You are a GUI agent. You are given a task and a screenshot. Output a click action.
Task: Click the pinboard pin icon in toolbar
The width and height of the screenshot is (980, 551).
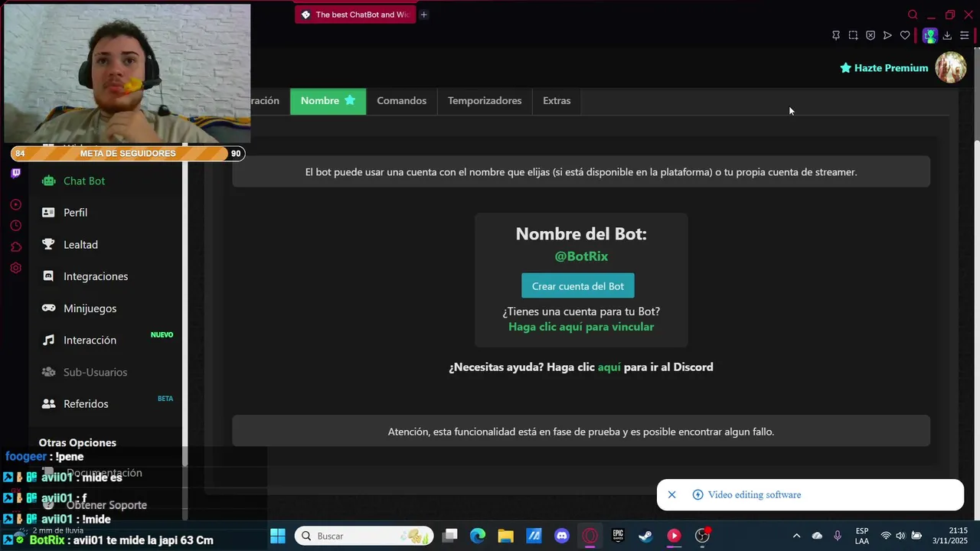(836, 35)
